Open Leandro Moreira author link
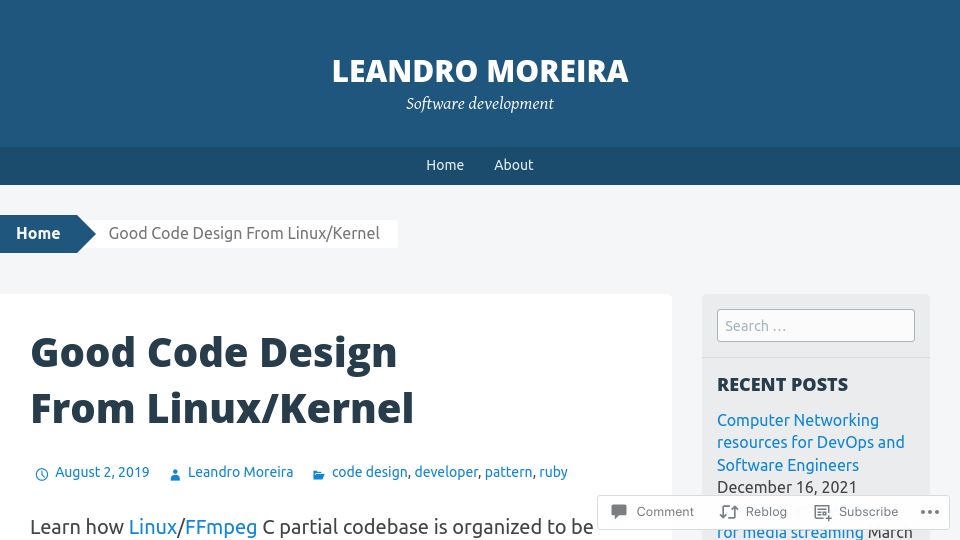 (240, 472)
